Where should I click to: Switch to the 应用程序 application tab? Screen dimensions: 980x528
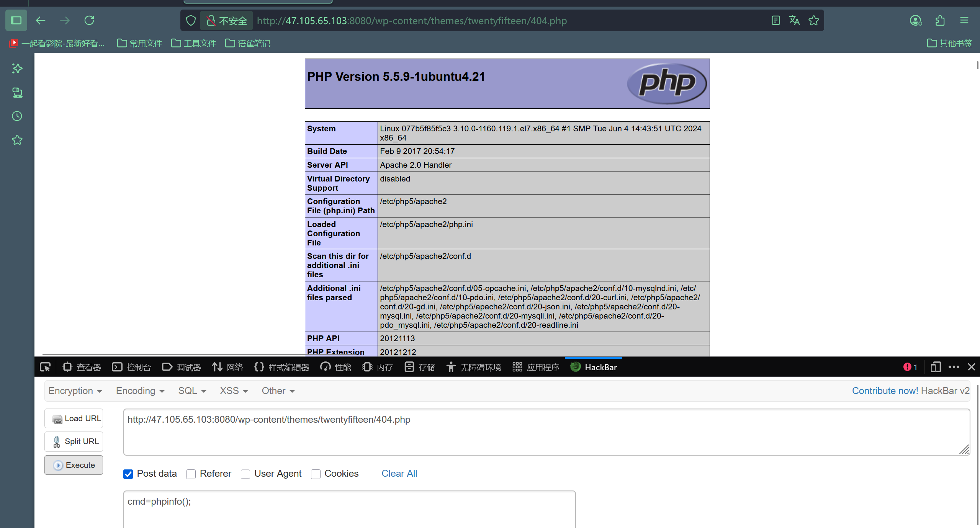[536, 367]
